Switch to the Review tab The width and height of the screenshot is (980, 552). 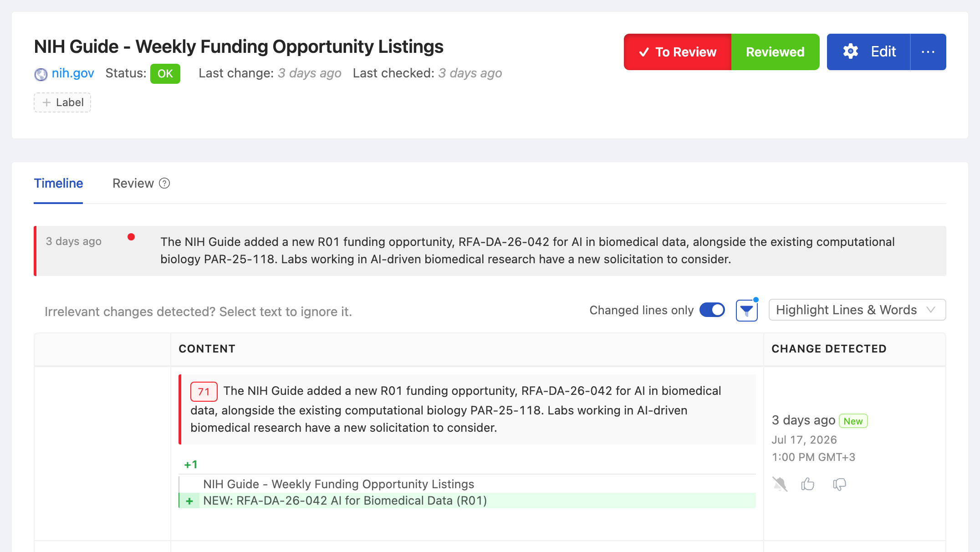point(133,183)
